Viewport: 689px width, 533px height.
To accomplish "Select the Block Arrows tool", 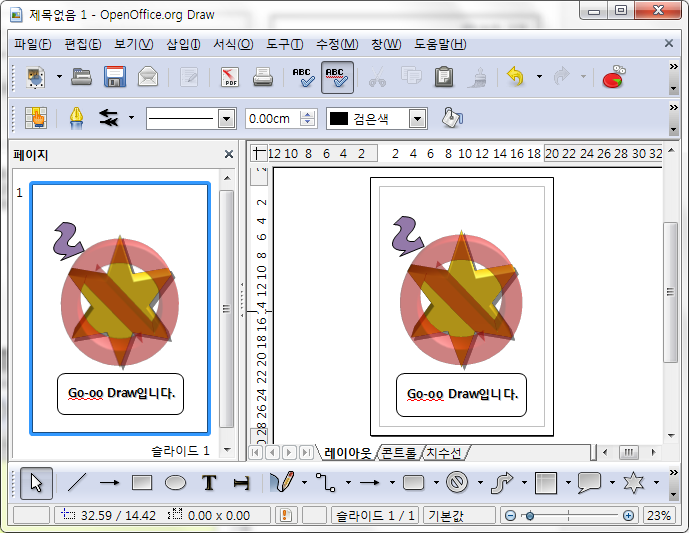I will (502, 482).
